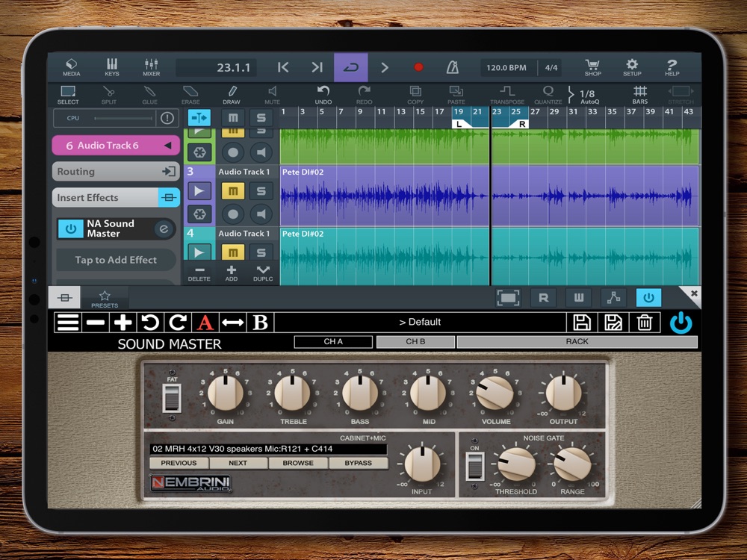Image resolution: width=747 pixels, height=560 pixels.
Task: Solo track 3 Audio Track 1
Action: [261, 191]
